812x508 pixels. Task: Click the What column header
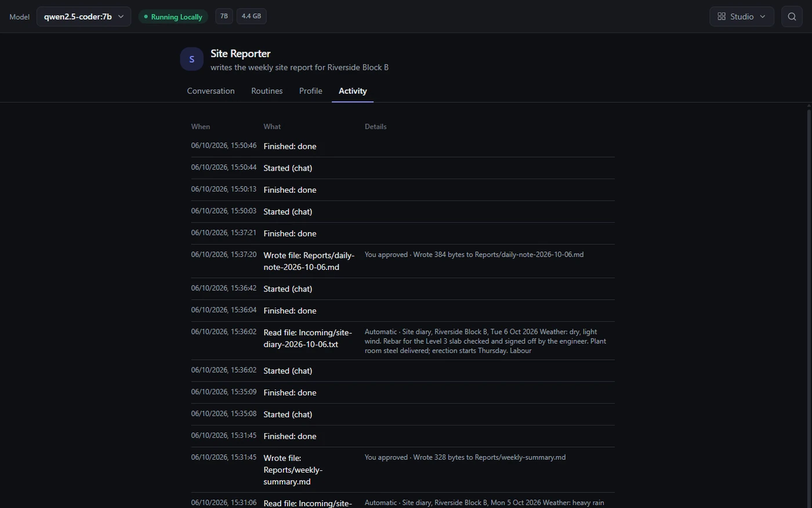(x=272, y=127)
